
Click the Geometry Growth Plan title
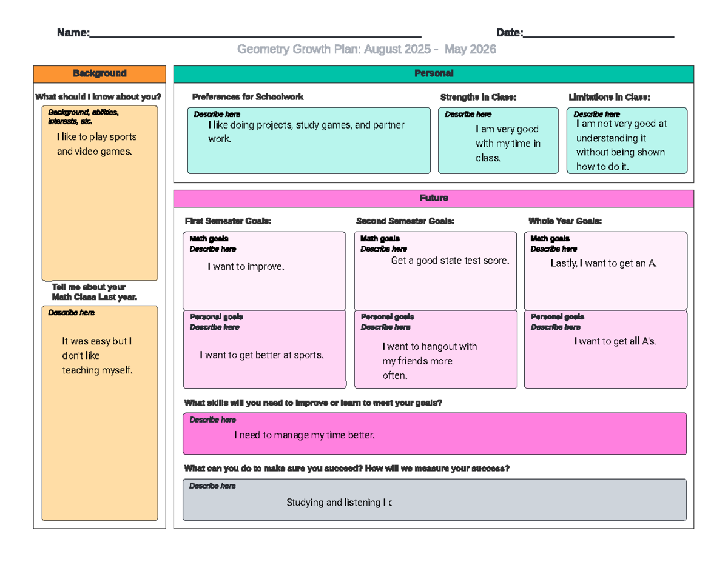click(x=366, y=49)
